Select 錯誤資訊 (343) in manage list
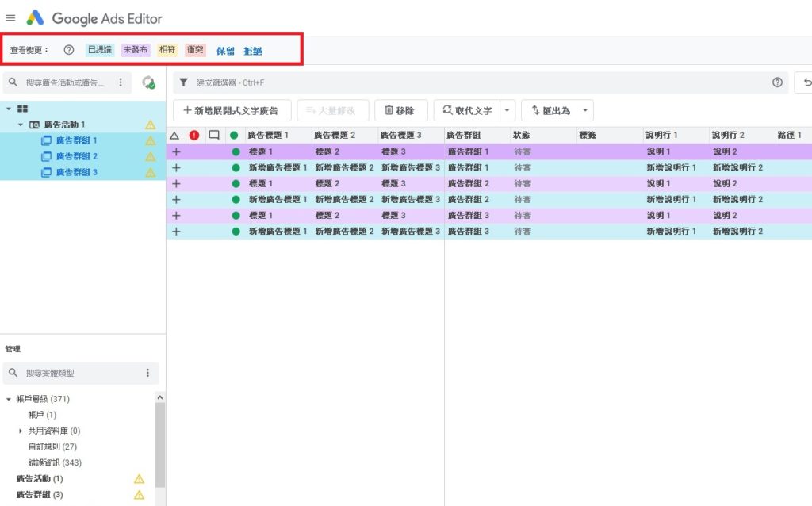Viewport: 812px width, 506px height. (x=55, y=462)
